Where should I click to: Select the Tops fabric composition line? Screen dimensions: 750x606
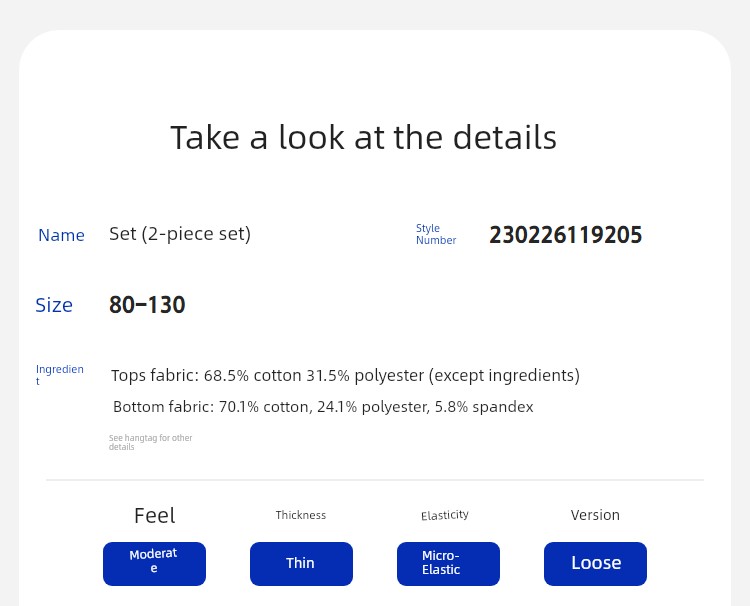click(x=345, y=375)
